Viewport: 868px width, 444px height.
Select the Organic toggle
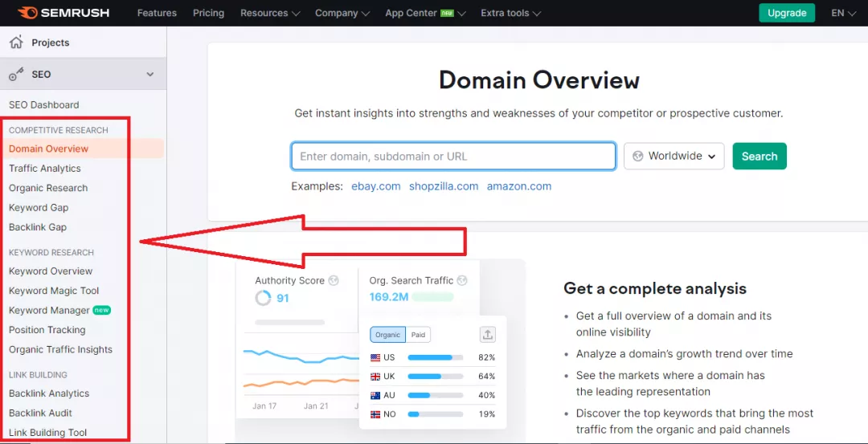coord(387,335)
